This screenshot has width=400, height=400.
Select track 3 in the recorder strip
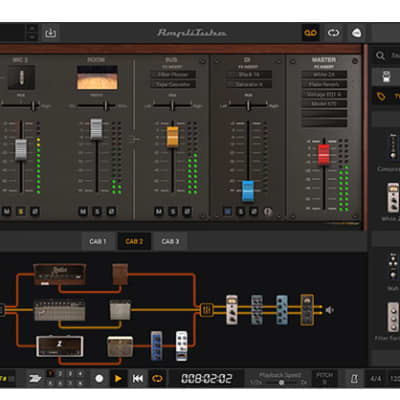coord(70,374)
